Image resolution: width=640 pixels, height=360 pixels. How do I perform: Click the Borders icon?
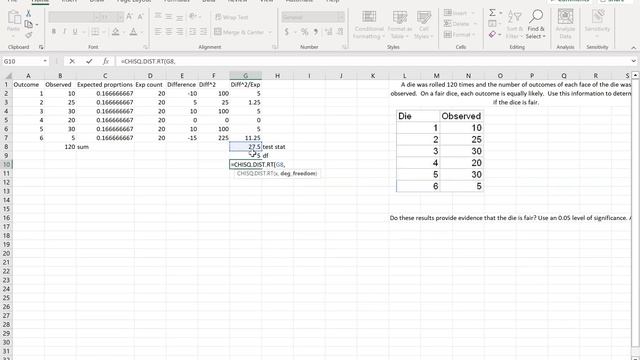tap(95, 32)
